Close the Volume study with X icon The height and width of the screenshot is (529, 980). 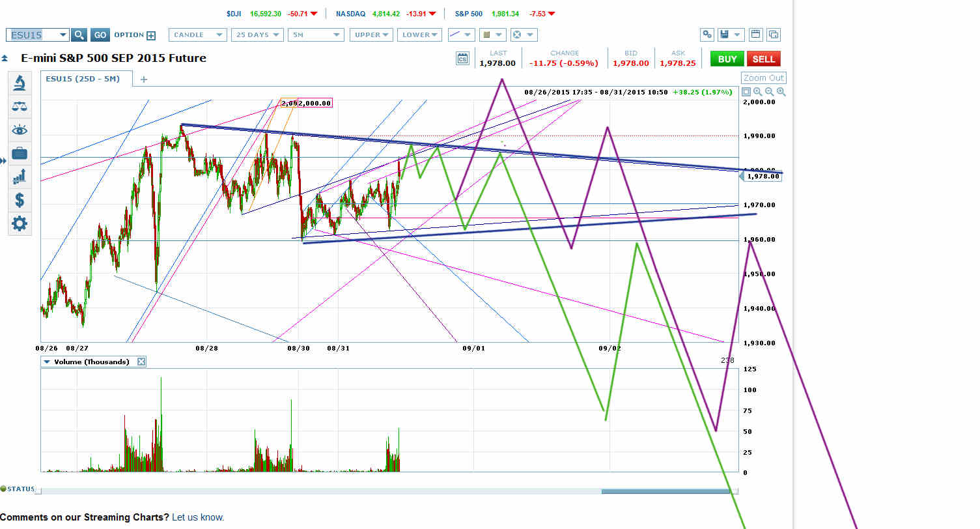141,362
